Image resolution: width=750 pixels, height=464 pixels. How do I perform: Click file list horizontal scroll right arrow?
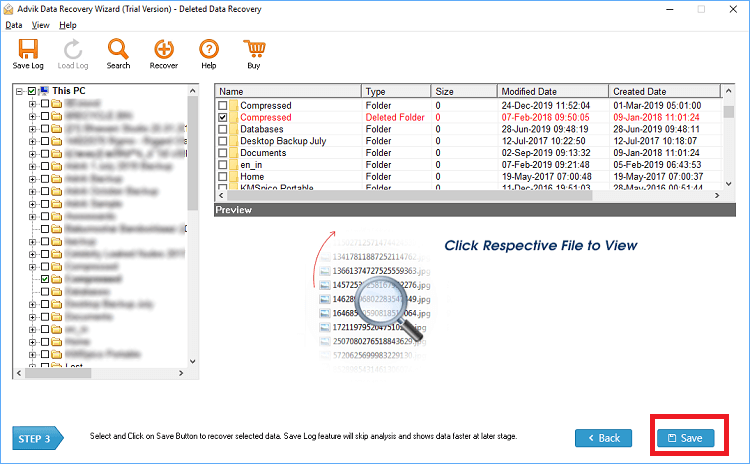(x=717, y=195)
